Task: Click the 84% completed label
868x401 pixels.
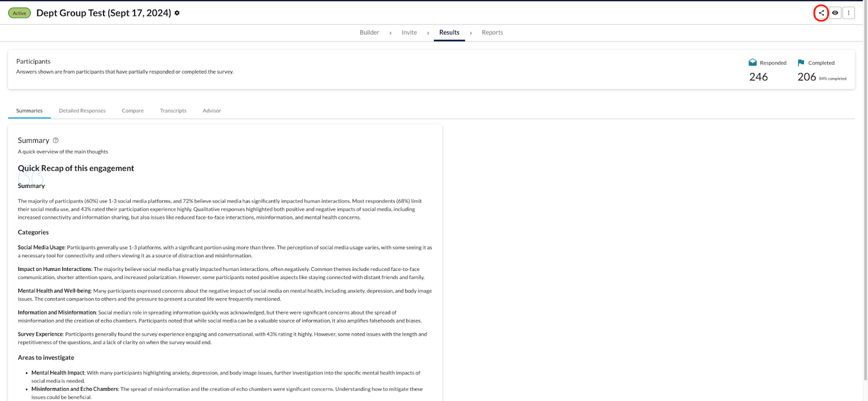Action: point(833,79)
